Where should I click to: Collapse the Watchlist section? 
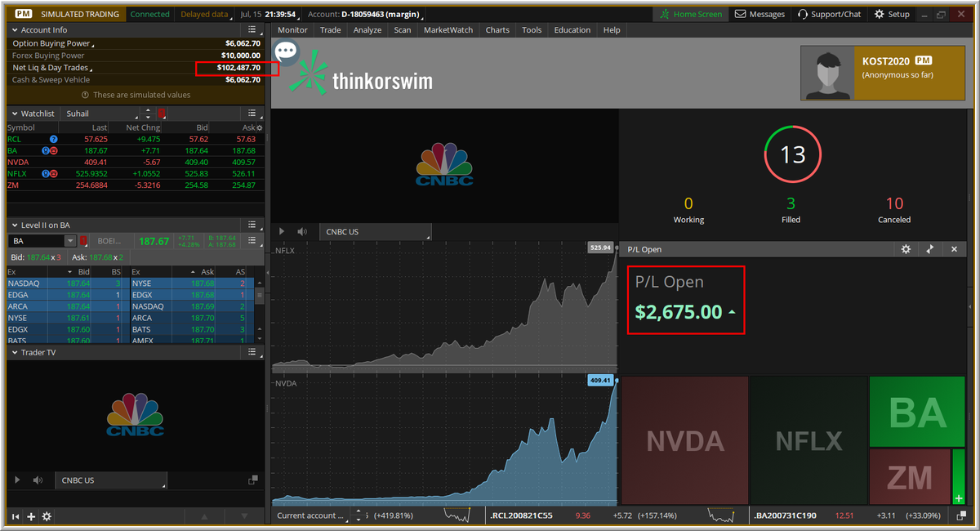tap(14, 114)
